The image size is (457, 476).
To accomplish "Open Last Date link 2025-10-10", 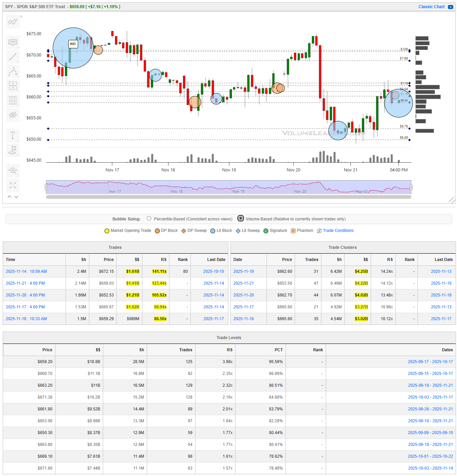I will pyautogui.click(x=213, y=271).
